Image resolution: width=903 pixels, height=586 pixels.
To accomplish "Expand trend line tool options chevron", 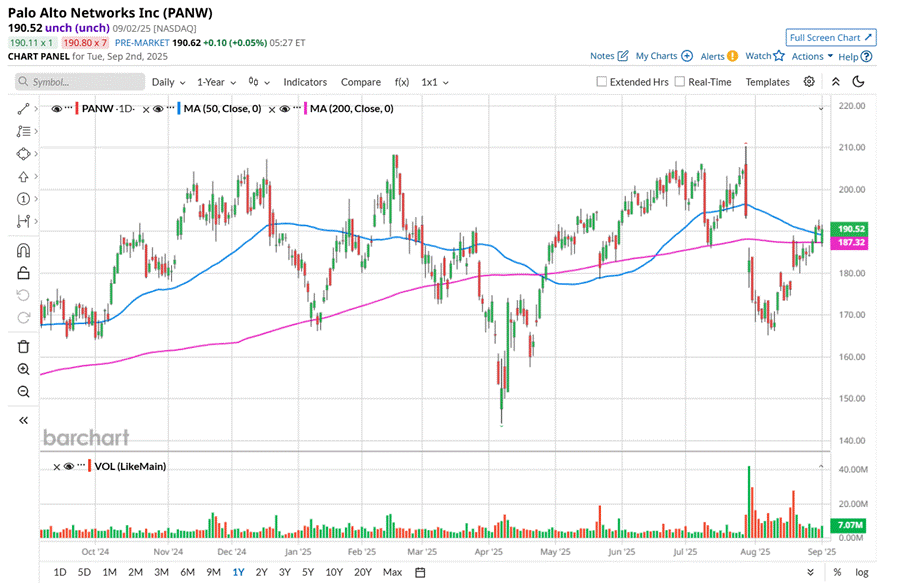I will pos(36,109).
